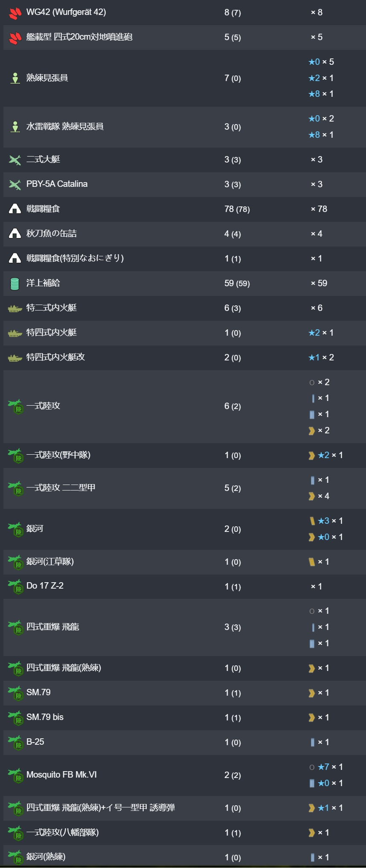
Task: Click the amphibious tank icon beside 特二式内火艇
Action: 15,308
